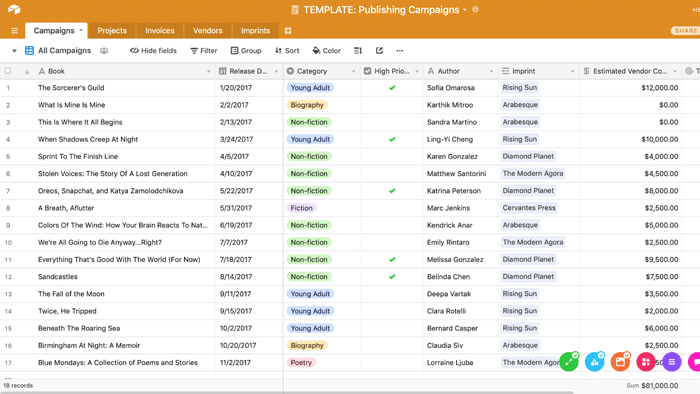Viewport: 700px width, 394px height.
Task: Open the Book column dropdown
Action: click(x=208, y=71)
